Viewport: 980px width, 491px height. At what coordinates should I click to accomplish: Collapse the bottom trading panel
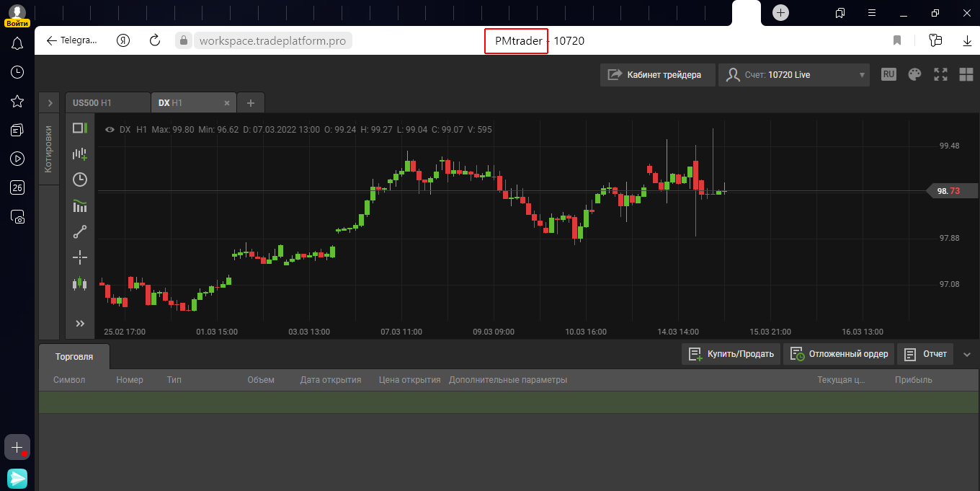click(x=967, y=354)
